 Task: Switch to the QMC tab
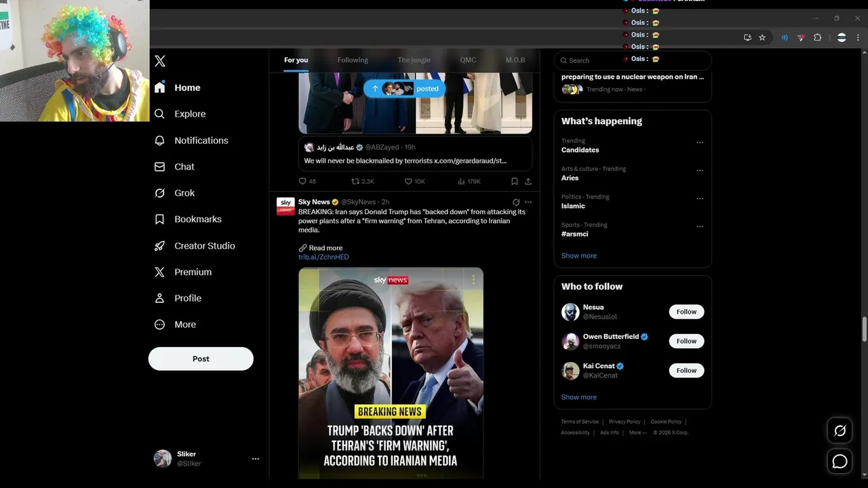pos(468,60)
